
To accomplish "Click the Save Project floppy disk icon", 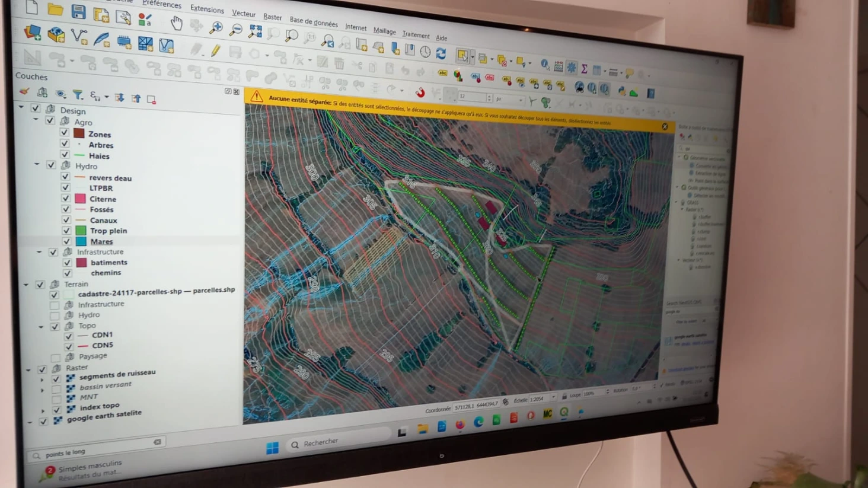I will (x=78, y=11).
